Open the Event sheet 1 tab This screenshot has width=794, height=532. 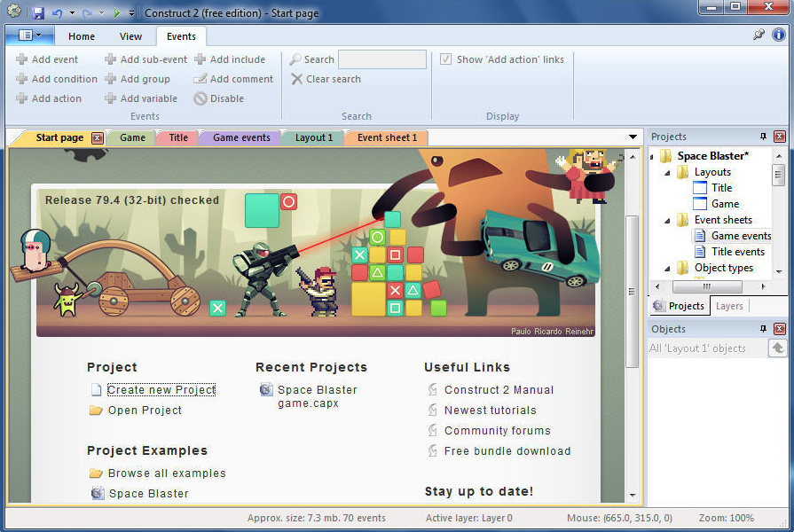[387, 137]
